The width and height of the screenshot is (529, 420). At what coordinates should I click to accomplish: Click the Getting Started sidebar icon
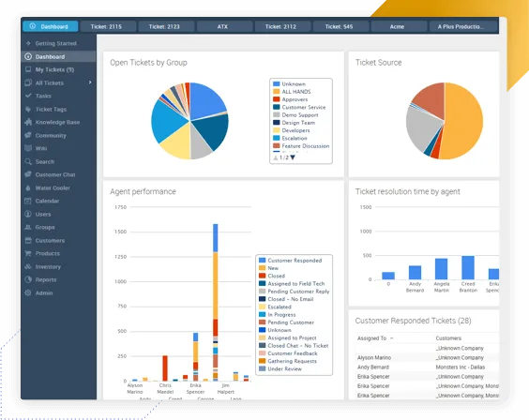(x=28, y=43)
